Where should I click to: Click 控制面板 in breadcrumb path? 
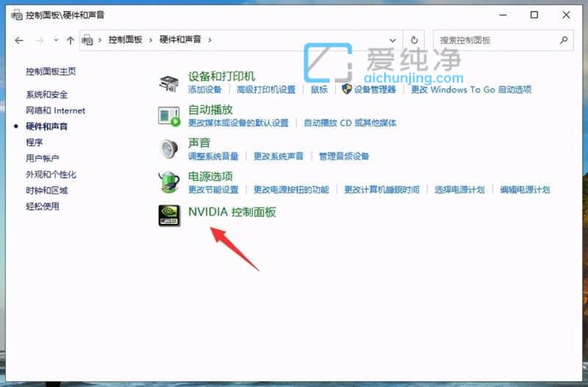tap(125, 40)
